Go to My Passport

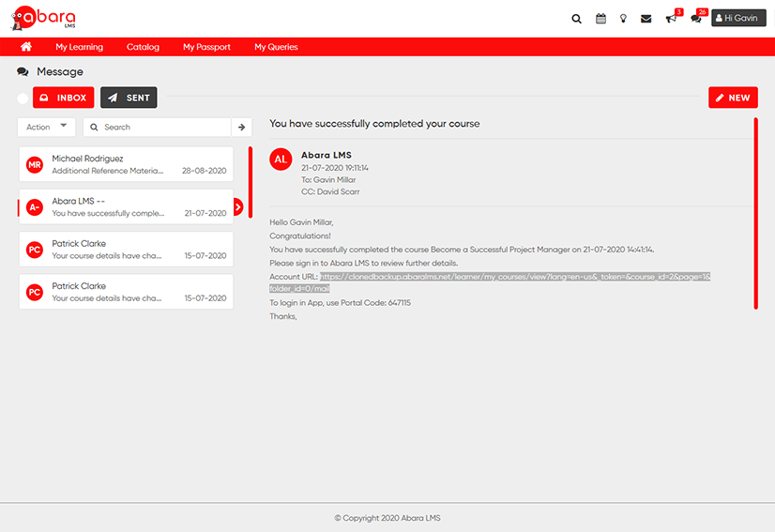click(206, 47)
